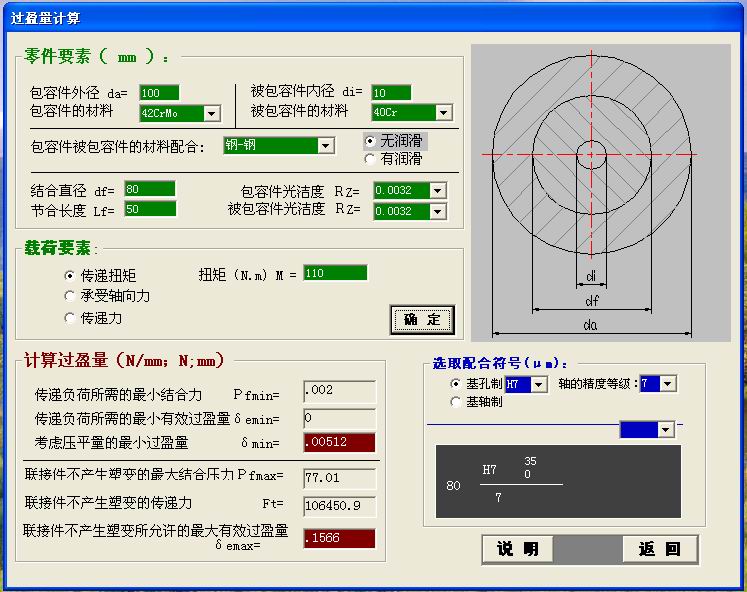Edit the 节合长度 Lf field
Image resolution: width=747 pixels, height=592 pixels.
[x=150, y=209]
